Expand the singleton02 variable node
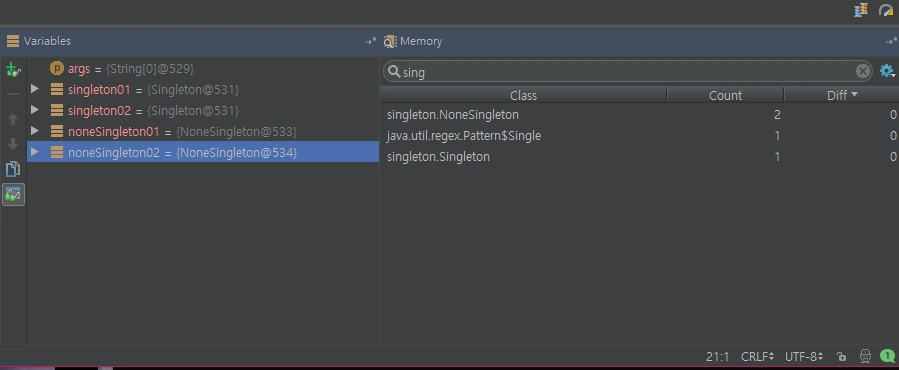Viewport: 899px width, 370px height. click(x=34, y=110)
